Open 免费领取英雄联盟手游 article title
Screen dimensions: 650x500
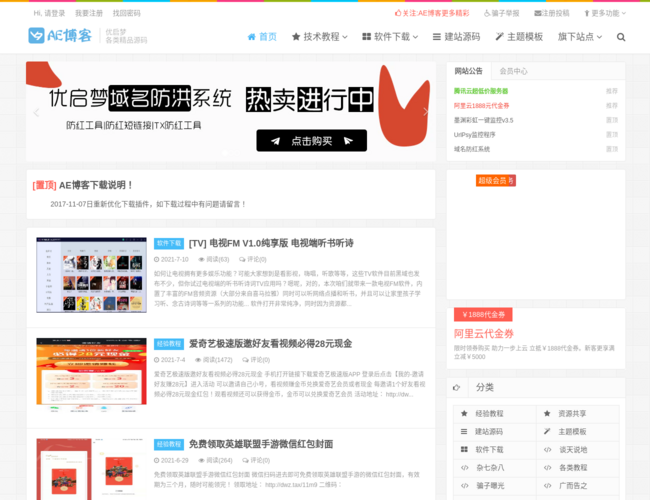click(x=261, y=444)
